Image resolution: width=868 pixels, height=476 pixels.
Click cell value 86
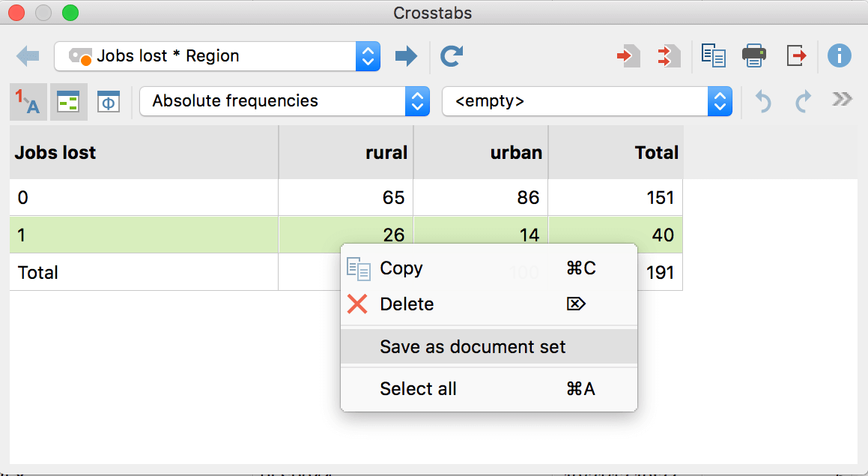528,198
